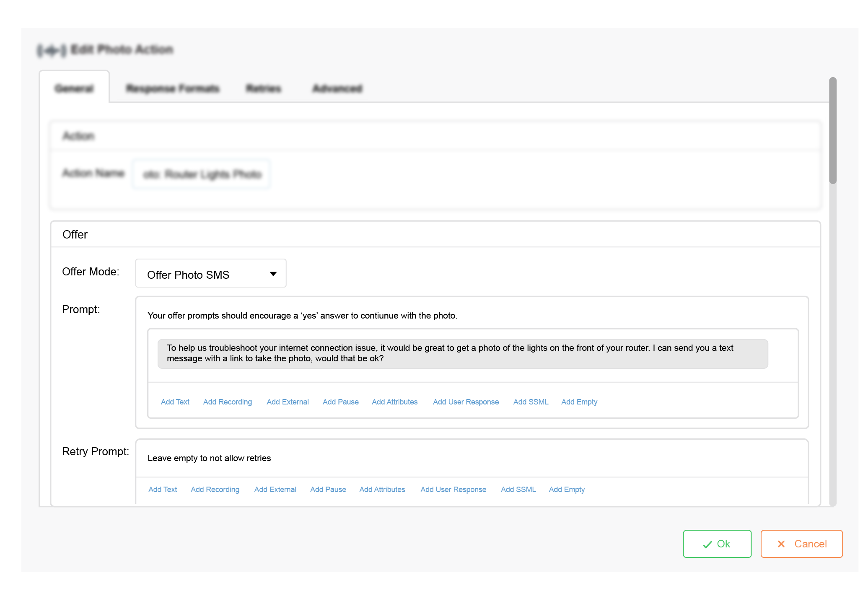Screen dimensions: 868x591
Task: Click the Edit Photo Action header icon
Action: [x=51, y=50]
